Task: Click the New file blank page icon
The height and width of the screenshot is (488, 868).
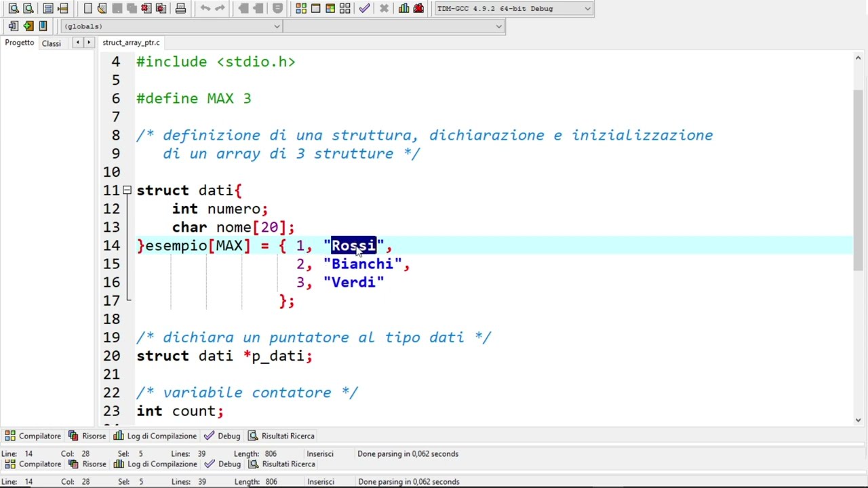Action: 87,8
